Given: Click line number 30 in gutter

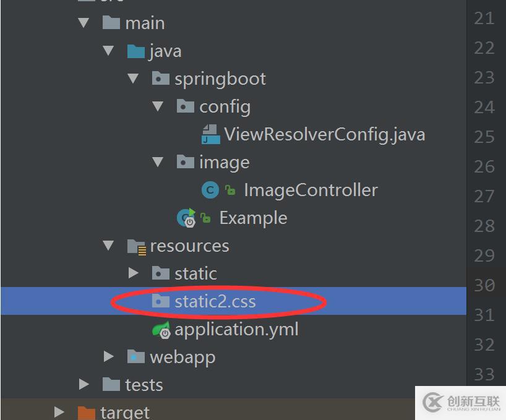Looking at the screenshot, I should (x=484, y=285).
